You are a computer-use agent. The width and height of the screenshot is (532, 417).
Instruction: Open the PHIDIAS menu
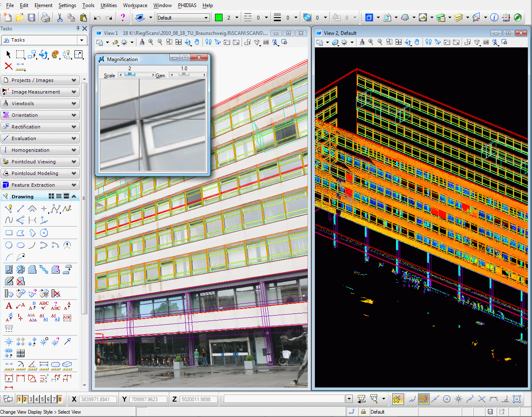[187, 5]
